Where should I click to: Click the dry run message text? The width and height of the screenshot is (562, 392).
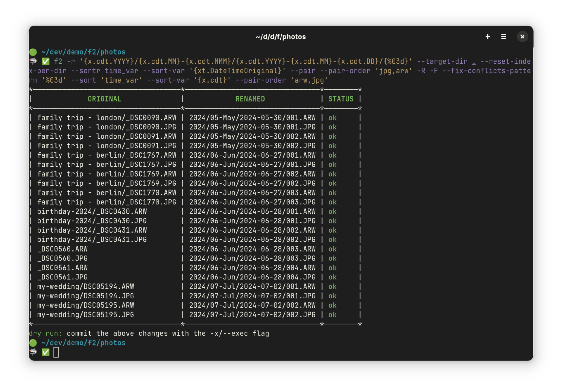149,333
